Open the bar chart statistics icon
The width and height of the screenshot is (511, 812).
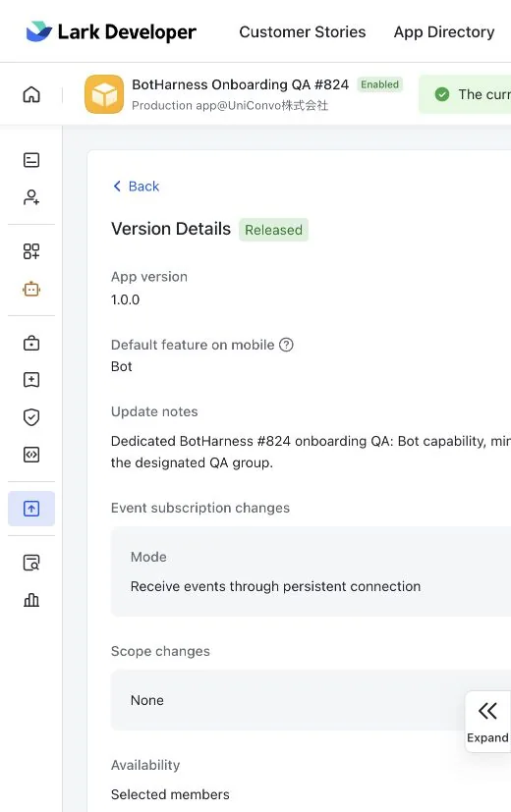(x=31, y=600)
